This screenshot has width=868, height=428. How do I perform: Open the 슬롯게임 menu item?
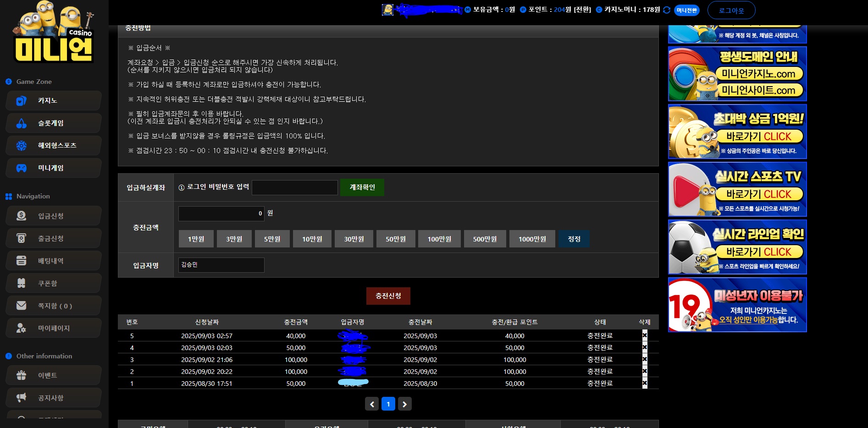click(x=54, y=123)
